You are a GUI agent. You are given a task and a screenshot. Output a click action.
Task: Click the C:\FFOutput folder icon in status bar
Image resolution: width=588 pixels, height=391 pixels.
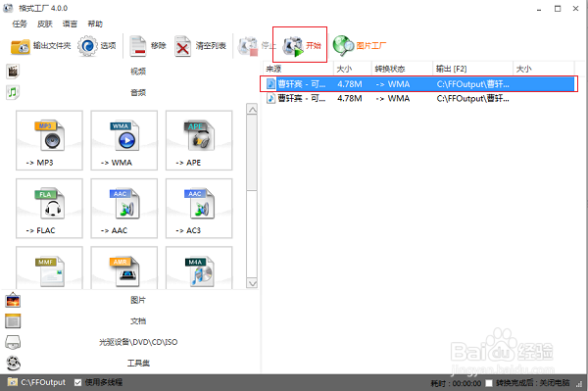click(x=13, y=382)
